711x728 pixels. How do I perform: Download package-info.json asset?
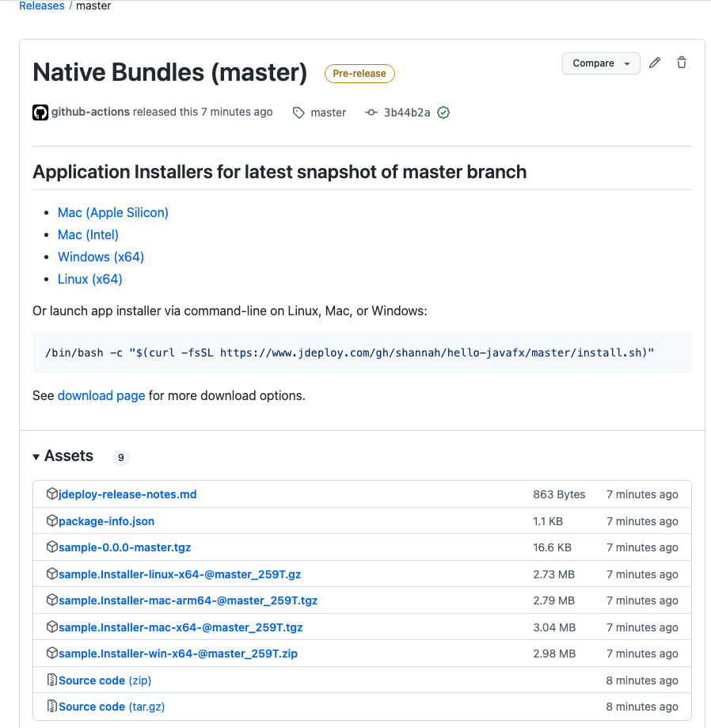tap(106, 521)
